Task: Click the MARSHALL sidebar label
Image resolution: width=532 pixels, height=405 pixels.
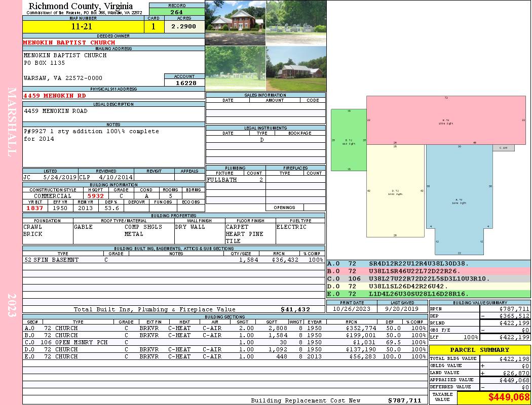Action: coord(12,122)
